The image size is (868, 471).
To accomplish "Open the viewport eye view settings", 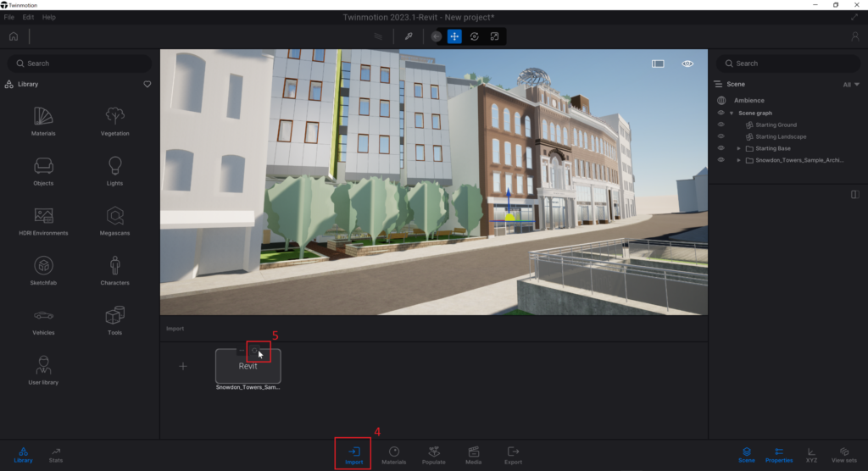I will pos(687,64).
